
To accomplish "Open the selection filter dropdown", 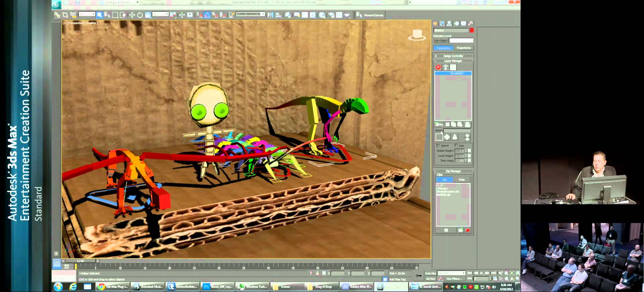I will coord(87,14).
